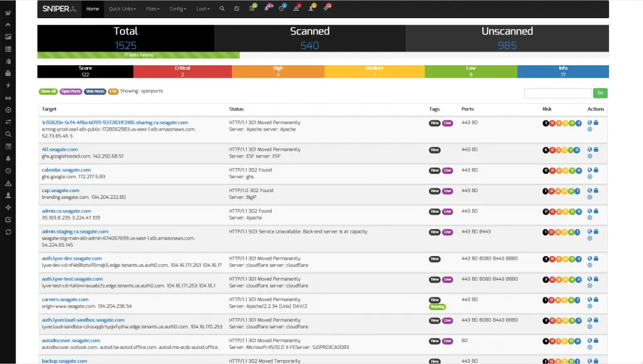Open the Files dropdown menu
Viewport: 643px width, 364px height.
pos(153,9)
